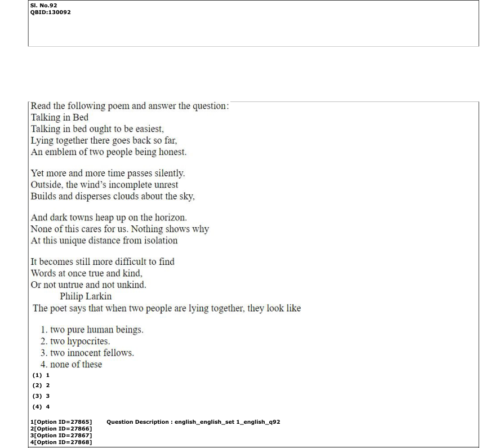Click '4[Option ID=27868]' text
Image resolution: width=503 pixels, height=448 pixels.
[x=61, y=442]
